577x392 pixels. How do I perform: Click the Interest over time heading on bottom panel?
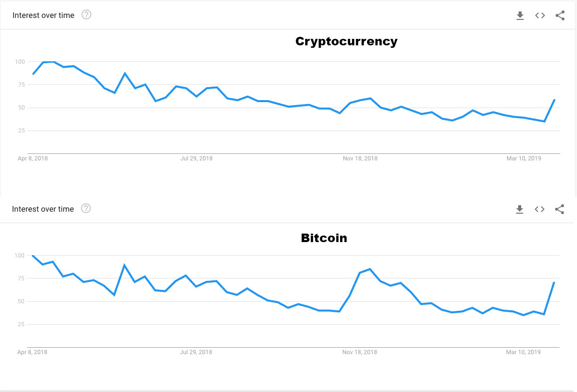pos(43,209)
